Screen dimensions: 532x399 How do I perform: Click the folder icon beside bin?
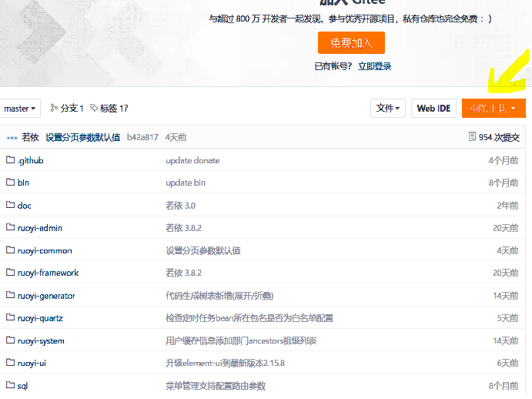click(x=11, y=182)
